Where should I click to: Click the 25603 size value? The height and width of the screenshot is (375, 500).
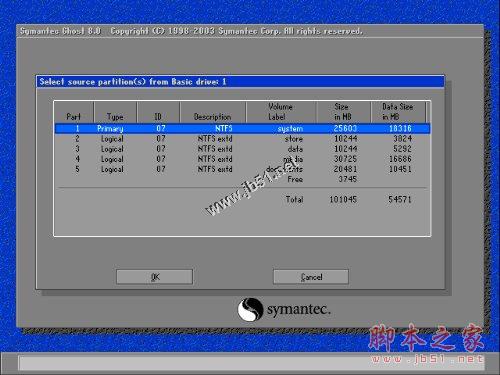tap(345, 128)
